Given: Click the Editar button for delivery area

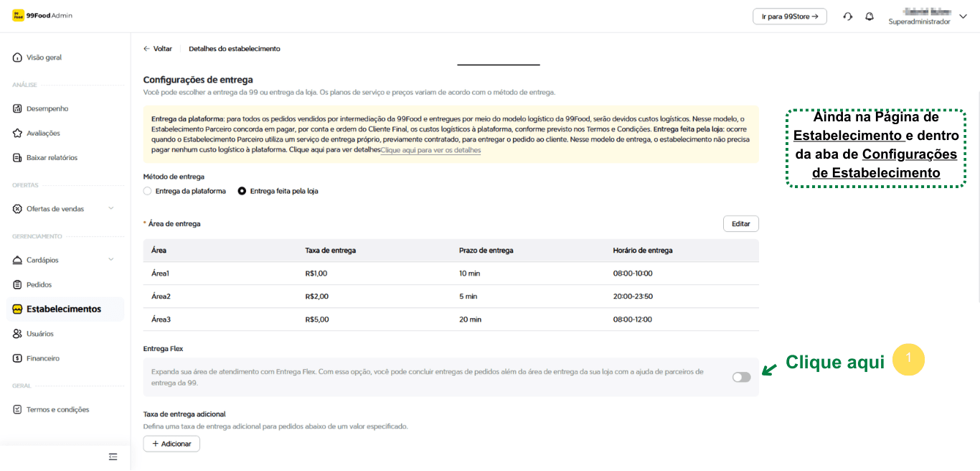Looking at the screenshot, I should [x=740, y=224].
